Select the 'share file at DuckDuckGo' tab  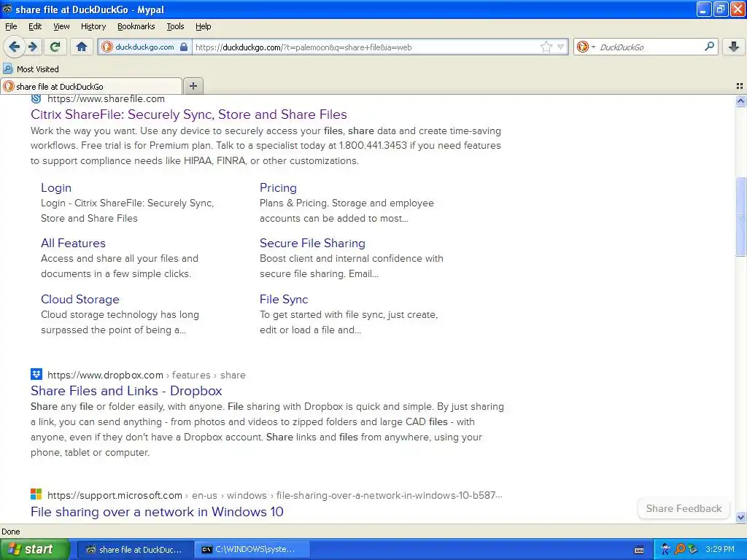[x=91, y=86]
